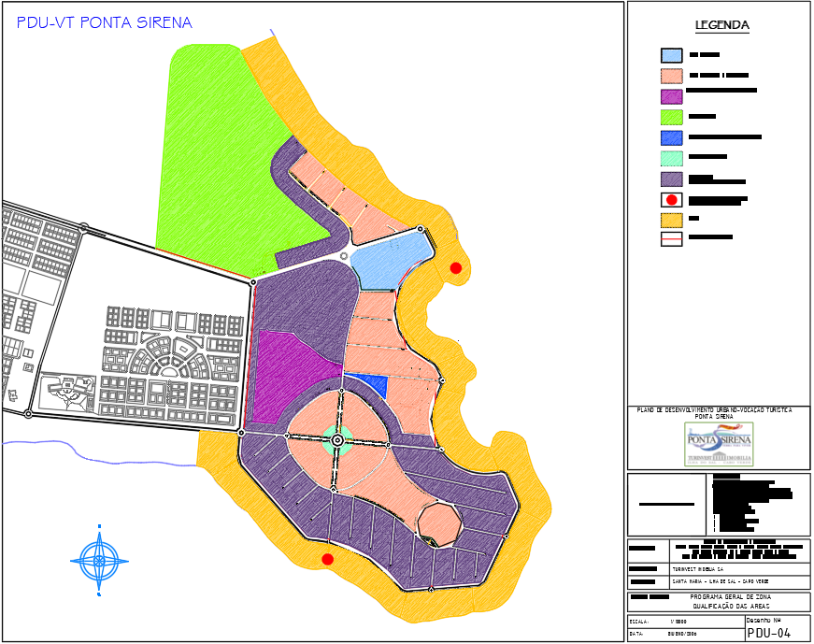This screenshot has height=644, width=814.
Task: Pick the light blue legend swatch
Action: (x=671, y=55)
